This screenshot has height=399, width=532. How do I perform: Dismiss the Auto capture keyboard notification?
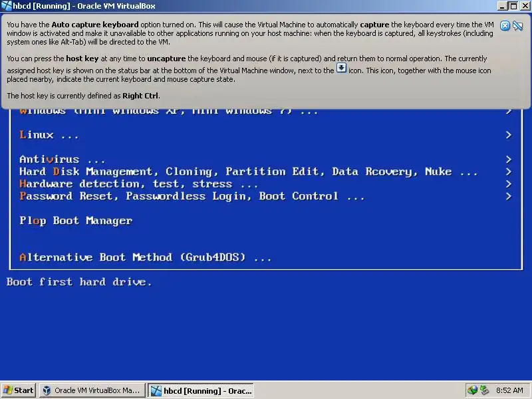coord(505,25)
